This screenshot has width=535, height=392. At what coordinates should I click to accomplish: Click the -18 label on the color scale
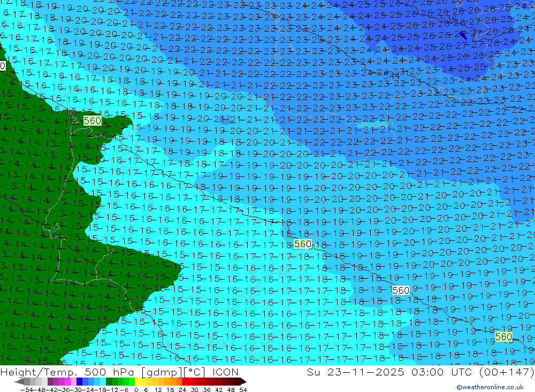pos(100,390)
